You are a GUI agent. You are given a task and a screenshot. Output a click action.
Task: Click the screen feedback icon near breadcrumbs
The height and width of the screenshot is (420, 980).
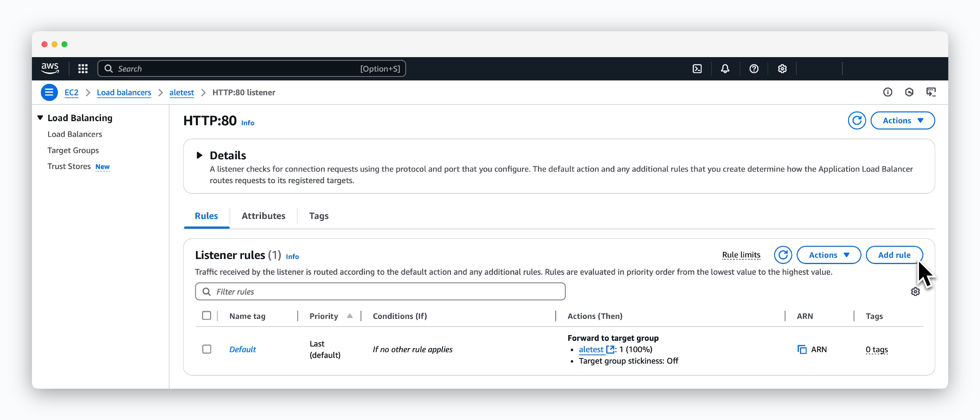point(931,92)
